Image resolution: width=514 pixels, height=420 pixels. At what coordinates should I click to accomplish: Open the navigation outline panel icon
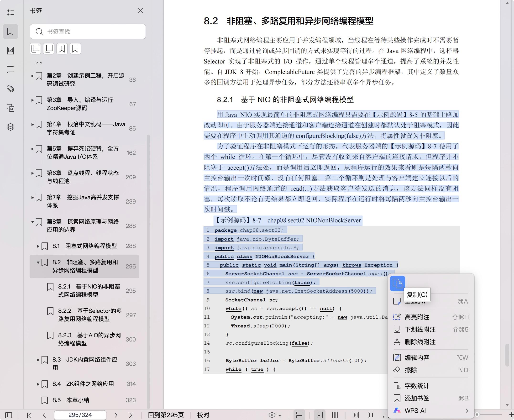[10, 12]
